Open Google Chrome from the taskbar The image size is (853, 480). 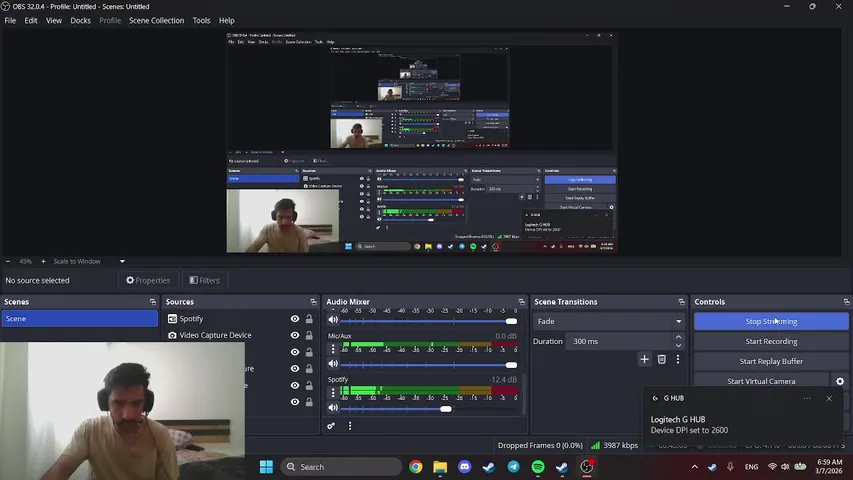click(x=416, y=466)
